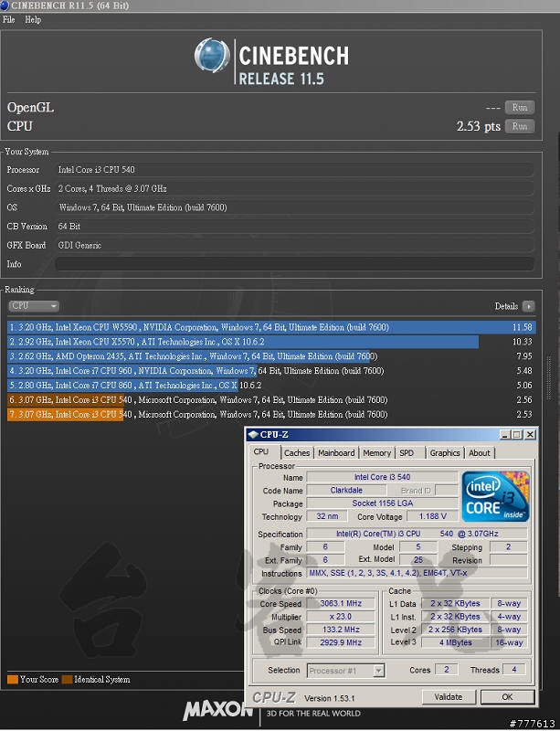Screen dimensions: 560x731
Task: Open the File menu
Action: click(x=8, y=19)
